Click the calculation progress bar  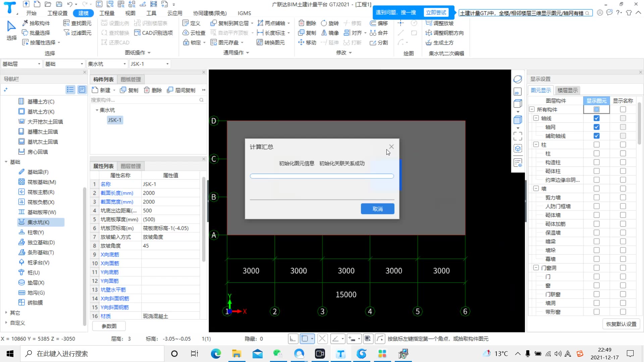(322, 176)
